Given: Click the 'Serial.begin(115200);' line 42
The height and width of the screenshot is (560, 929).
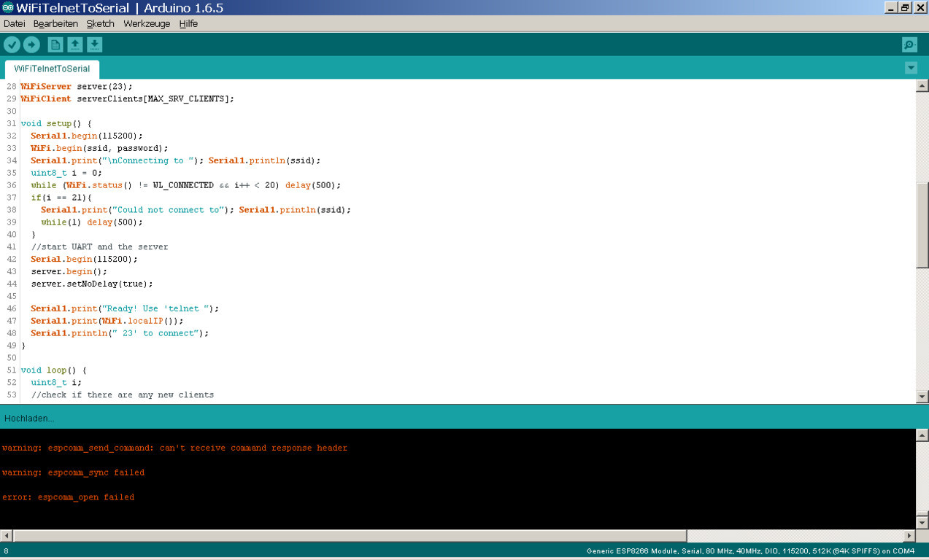Looking at the screenshot, I should [84, 259].
